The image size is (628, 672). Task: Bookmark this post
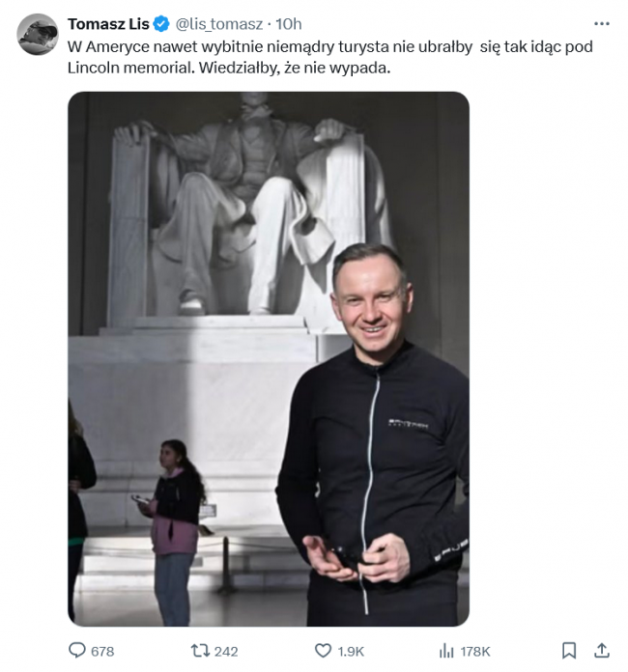[569, 651]
